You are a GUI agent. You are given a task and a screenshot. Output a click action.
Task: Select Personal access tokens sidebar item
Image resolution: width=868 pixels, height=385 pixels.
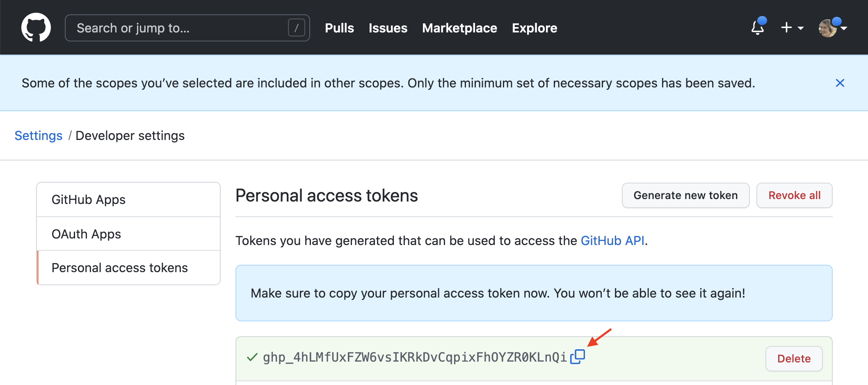point(119,268)
